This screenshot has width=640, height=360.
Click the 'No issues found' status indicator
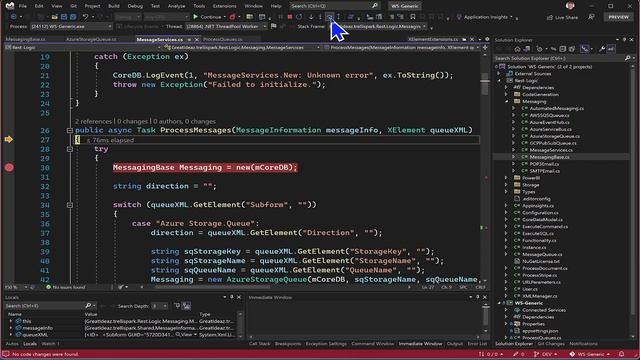65,287
